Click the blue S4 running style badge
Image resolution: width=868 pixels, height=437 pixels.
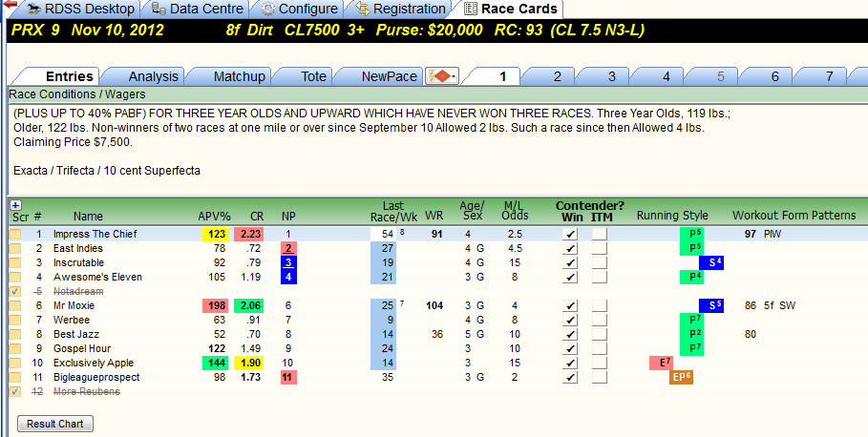pos(711,262)
